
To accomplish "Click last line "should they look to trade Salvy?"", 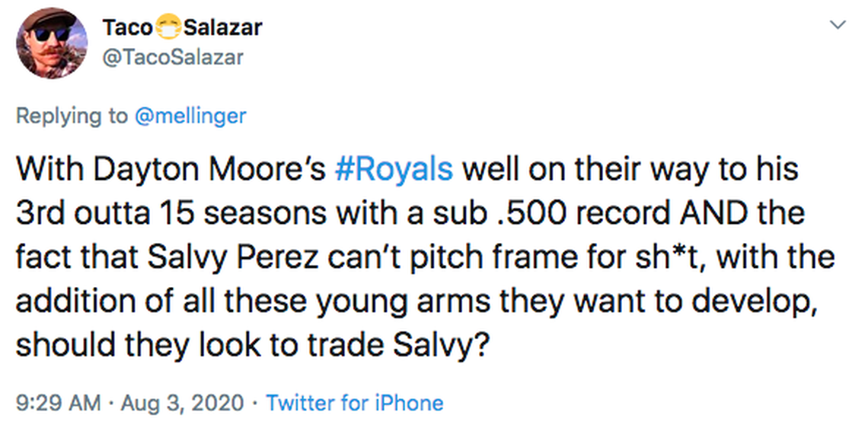I will pyautogui.click(x=251, y=346).
